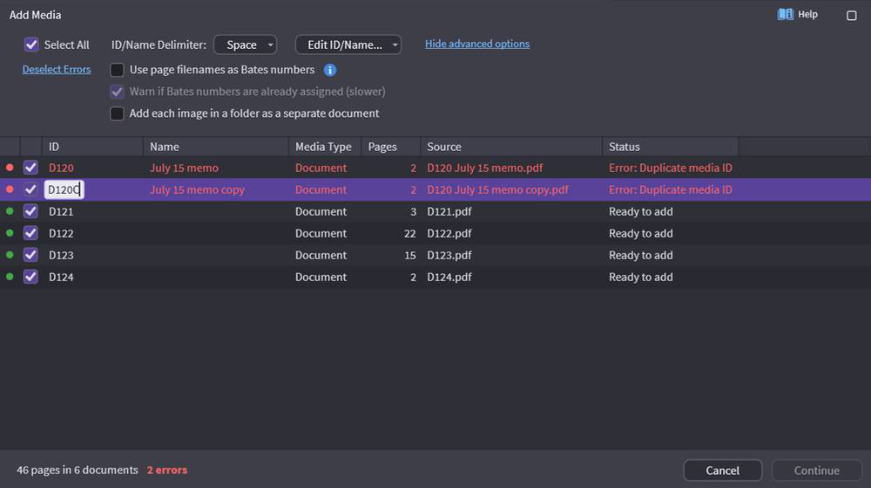
Task: Uncheck the July 15 memo row checkbox
Action: [x=31, y=168]
